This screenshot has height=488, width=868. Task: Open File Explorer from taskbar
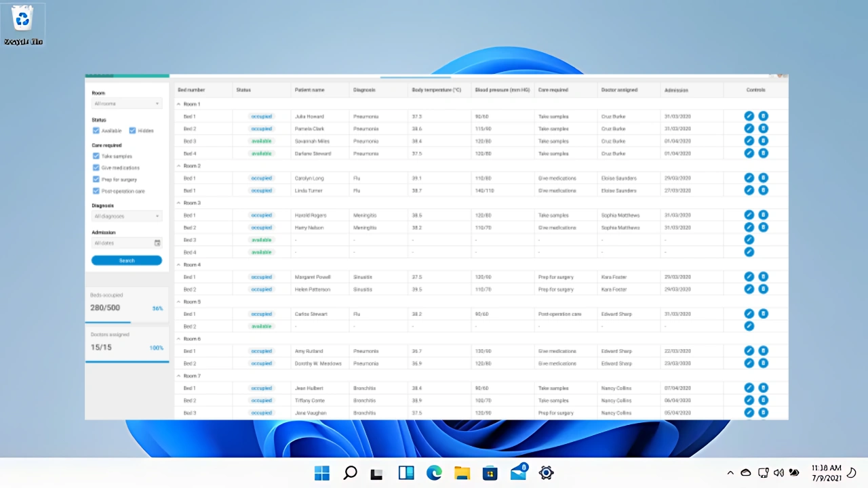coord(462,472)
